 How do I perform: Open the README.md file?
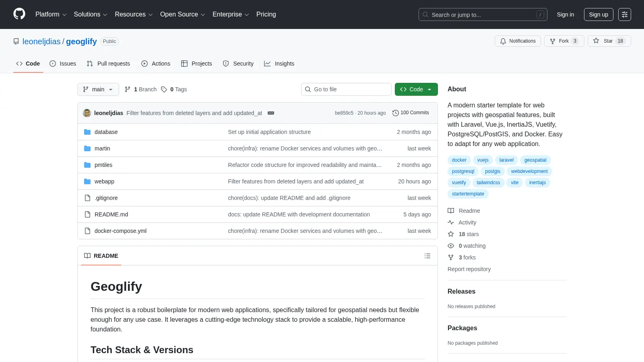tap(111, 214)
